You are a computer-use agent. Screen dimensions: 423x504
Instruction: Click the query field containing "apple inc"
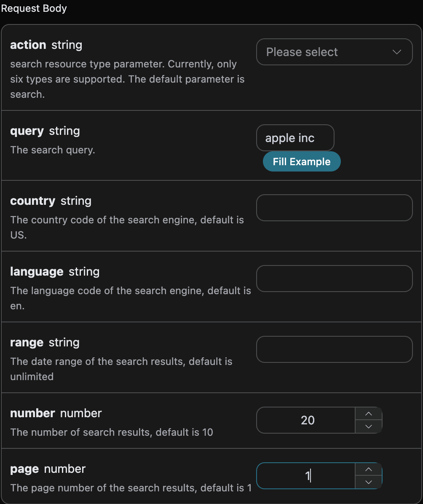coord(295,138)
